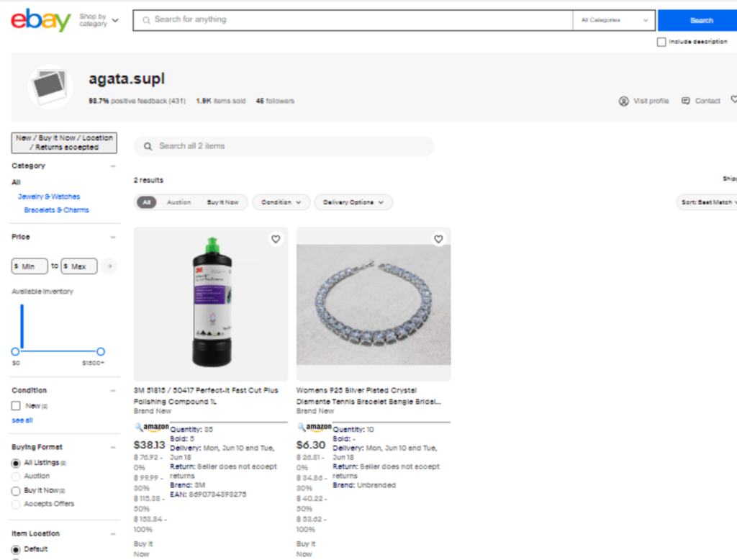Switch to Auction tab
Viewport: 737px width, 560px height.
click(x=179, y=202)
